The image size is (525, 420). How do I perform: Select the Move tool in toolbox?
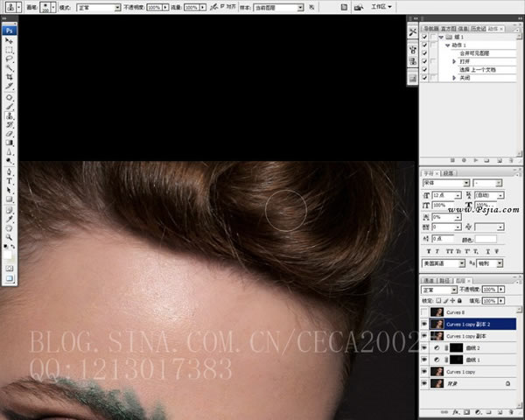tap(9, 40)
